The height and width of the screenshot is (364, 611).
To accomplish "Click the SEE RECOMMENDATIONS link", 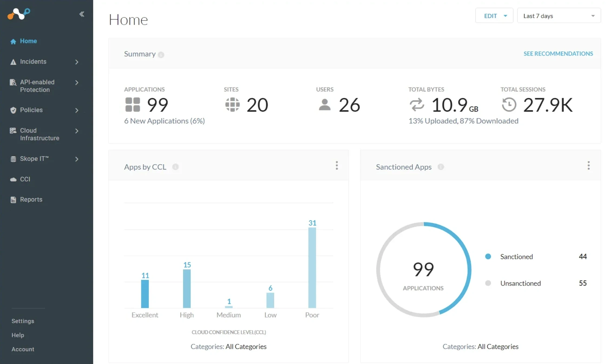I will 558,53.
